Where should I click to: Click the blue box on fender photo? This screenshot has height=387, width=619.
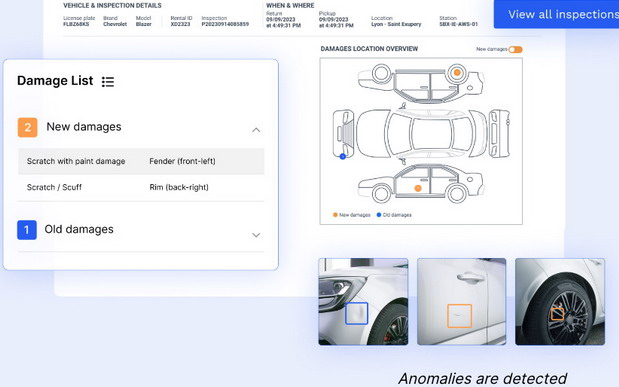356,314
